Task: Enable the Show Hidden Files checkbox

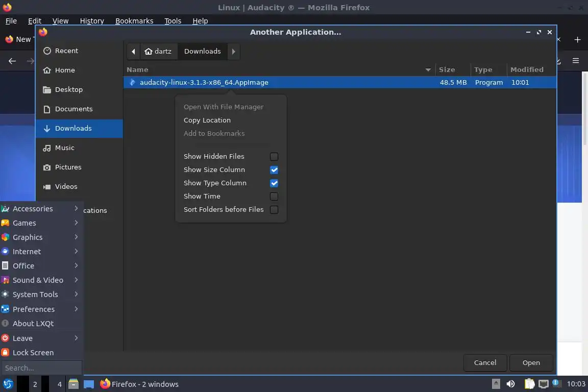Action: point(274,156)
